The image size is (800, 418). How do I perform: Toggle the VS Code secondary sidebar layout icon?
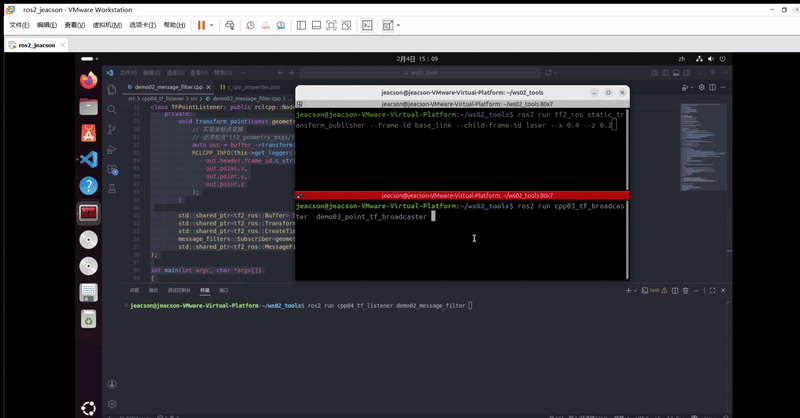pos(687,73)
